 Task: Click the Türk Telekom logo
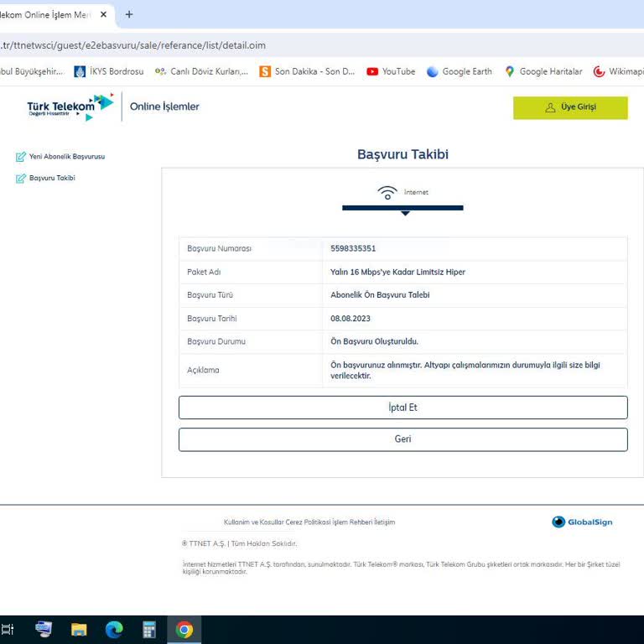click(70, 106)
